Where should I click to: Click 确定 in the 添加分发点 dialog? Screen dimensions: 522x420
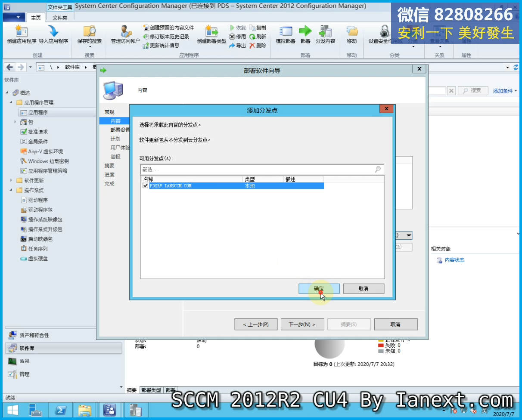(319, 289)
